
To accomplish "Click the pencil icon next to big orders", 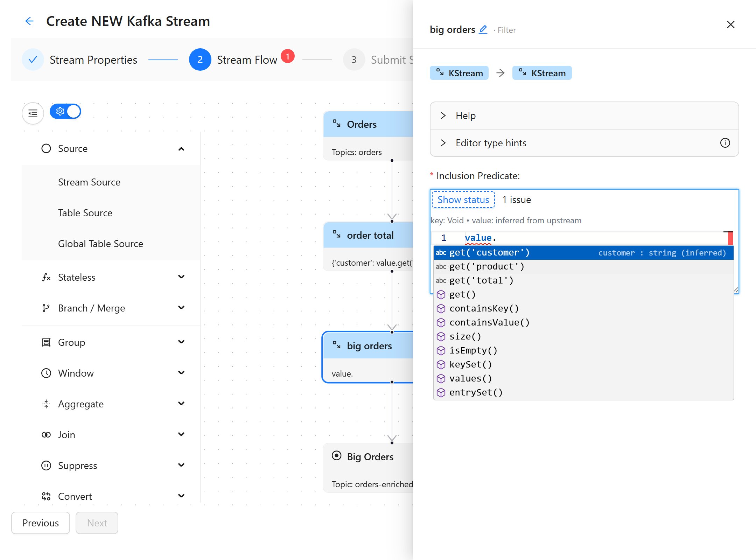I will 483,29.
